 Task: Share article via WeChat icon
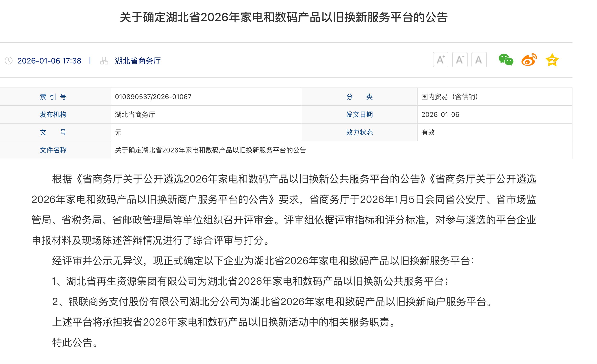pos(506,60)
